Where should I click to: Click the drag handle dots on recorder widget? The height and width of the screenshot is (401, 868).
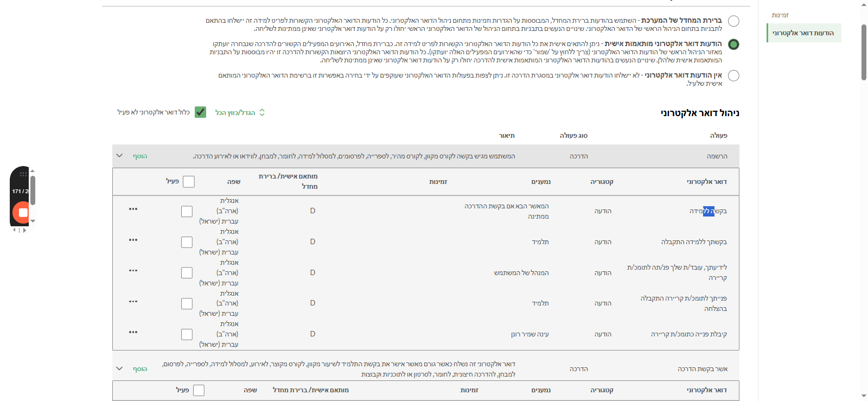click(23, 174)
